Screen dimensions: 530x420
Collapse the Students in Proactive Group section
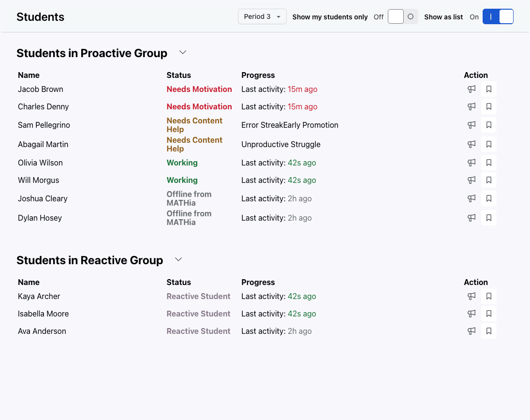(x=182, y=52)
